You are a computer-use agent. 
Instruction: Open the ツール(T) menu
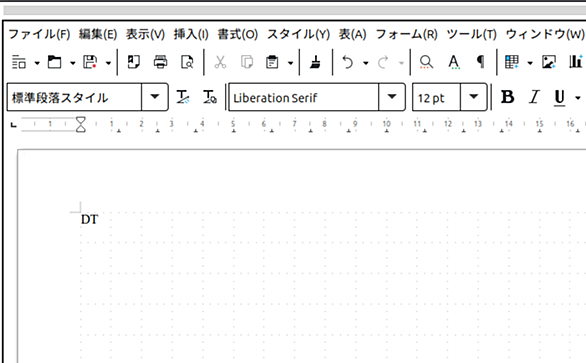tap(472, 34)
